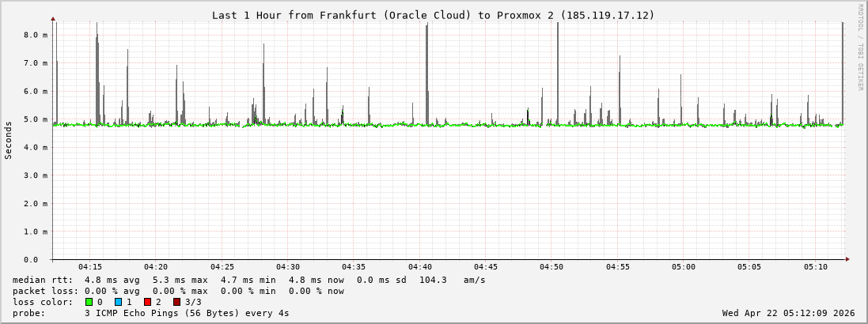Click the packet loss statistics row
This screenshot has height=324, width=868.
click(x=178, y=291)
